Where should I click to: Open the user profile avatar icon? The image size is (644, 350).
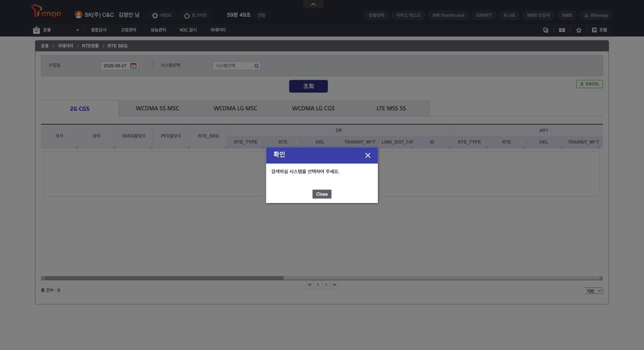coord(79,15)
